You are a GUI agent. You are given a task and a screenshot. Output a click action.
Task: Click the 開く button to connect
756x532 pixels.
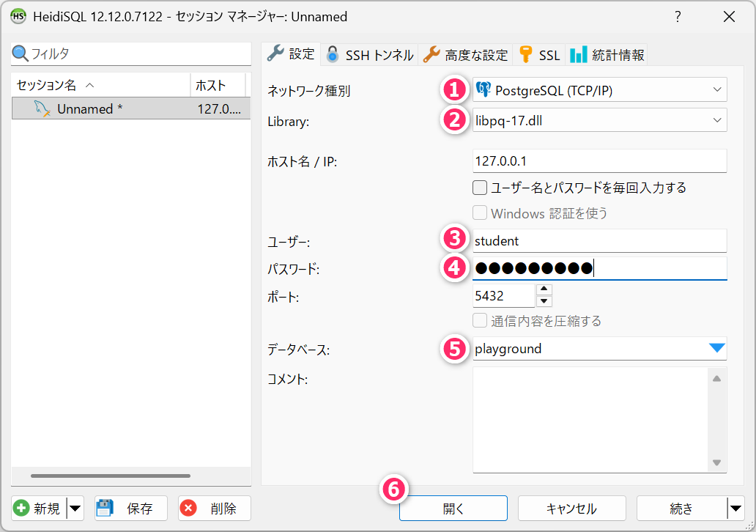click(x=453, y=509)
